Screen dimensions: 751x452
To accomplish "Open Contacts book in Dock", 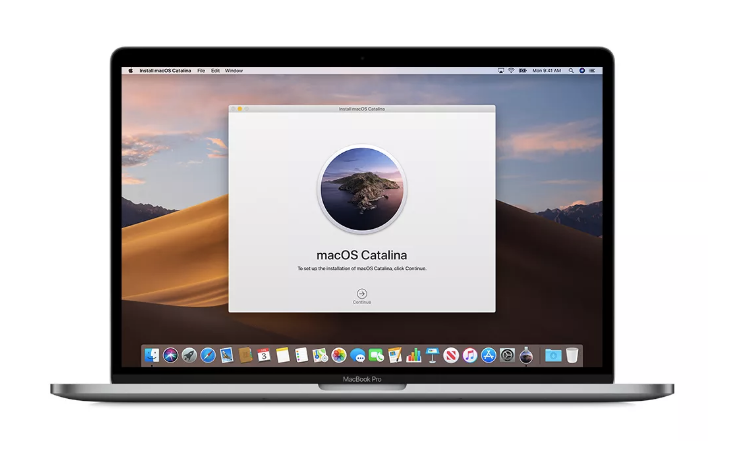I will point(245,355).
